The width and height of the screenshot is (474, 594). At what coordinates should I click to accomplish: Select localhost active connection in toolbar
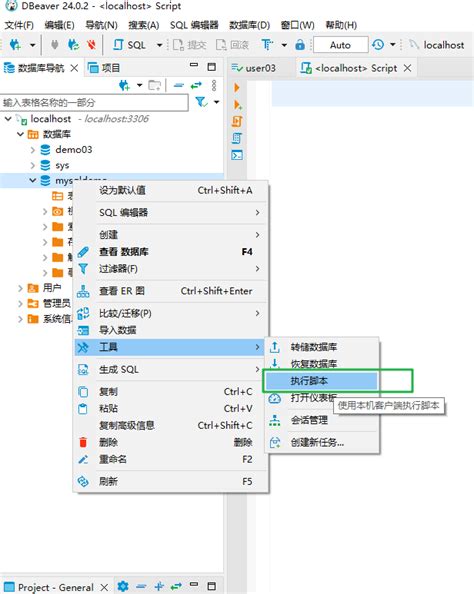[437, 45]
